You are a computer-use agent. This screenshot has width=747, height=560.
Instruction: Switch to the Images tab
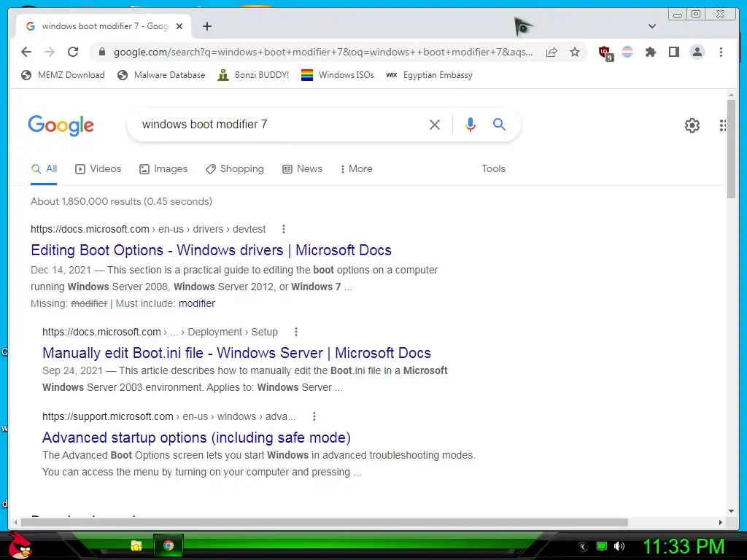click(x=163, y=168)
